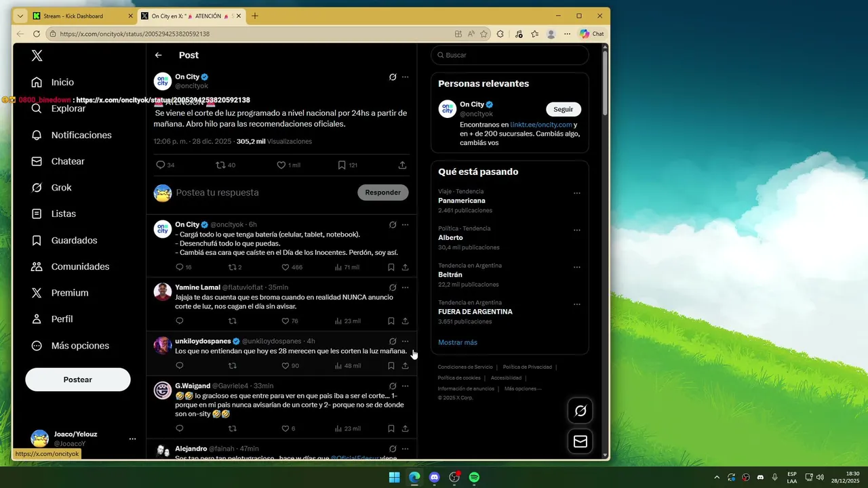This screenshot has height=488, width=868.
Task: Open more options on Yamine Lamal reply
Action: [406, 287]
